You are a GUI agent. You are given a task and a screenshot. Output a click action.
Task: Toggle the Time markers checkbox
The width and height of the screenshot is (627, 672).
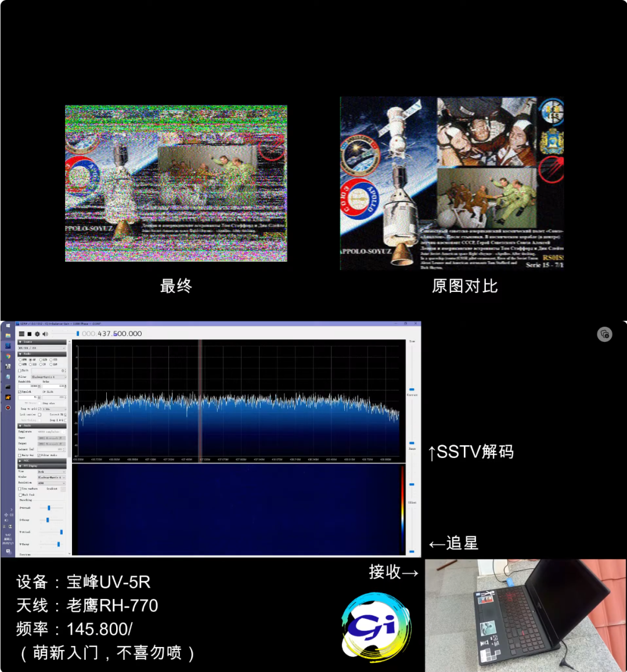pyautogui.click(x=19, y=489)
